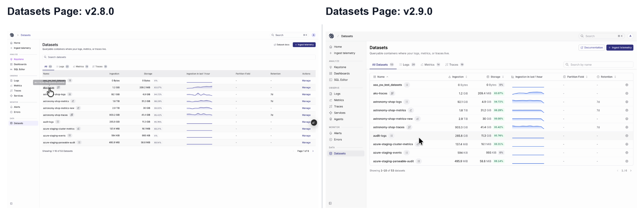The width and height of the screenshot is (644, 215).
Task: Open aks-traces dataset link in v2.8.0
Action: 48,88
